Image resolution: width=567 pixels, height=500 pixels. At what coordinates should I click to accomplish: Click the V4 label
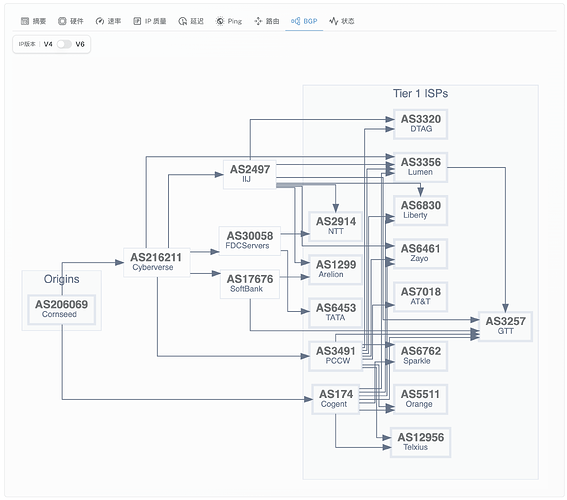48,44
